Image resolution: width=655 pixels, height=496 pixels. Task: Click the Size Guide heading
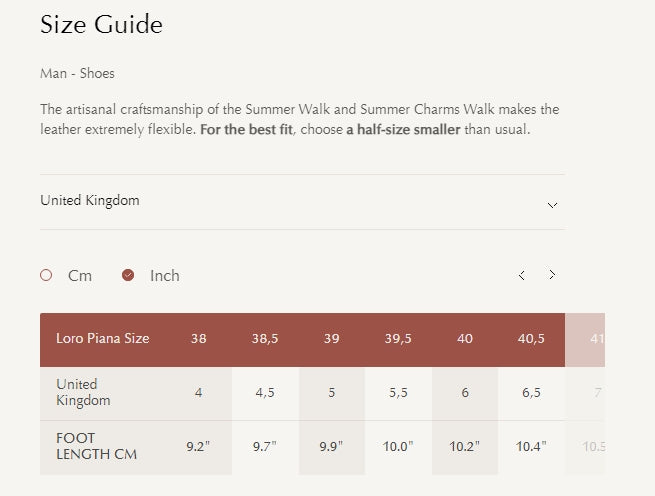point(101,25)
